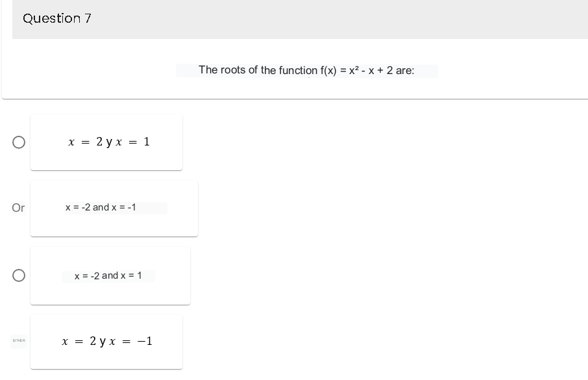Click the Question 7 header
588x380 pixels.
click(x=56, y=18)
